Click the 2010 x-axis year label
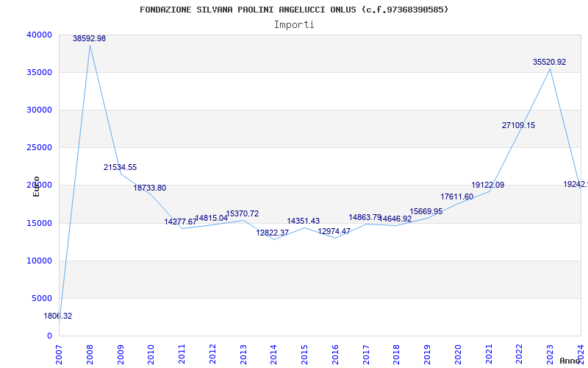The width and height of the screenshot is (588, 368). (151, 355)
